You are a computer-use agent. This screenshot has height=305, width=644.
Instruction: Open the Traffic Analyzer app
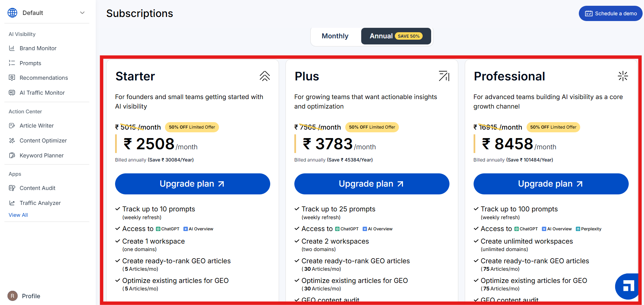coord(40,203)
